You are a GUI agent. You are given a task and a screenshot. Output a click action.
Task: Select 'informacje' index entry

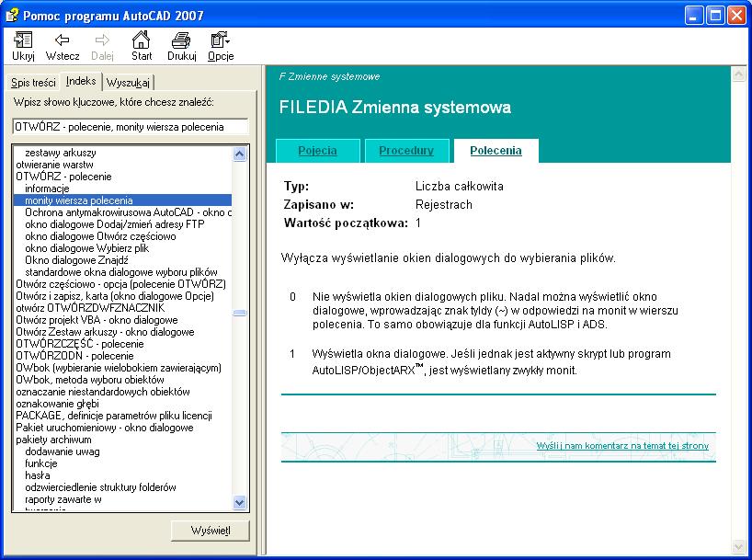coord(47,189)
